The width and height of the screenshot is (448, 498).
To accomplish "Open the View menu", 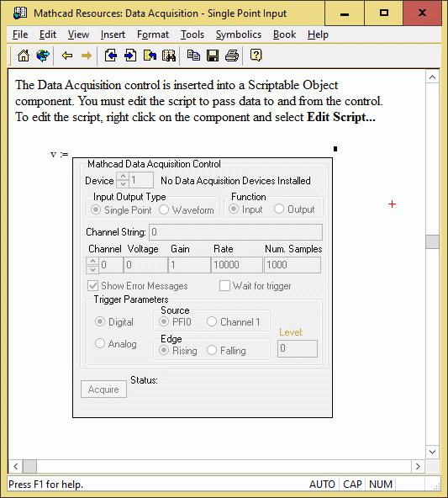I will point(78,34).
